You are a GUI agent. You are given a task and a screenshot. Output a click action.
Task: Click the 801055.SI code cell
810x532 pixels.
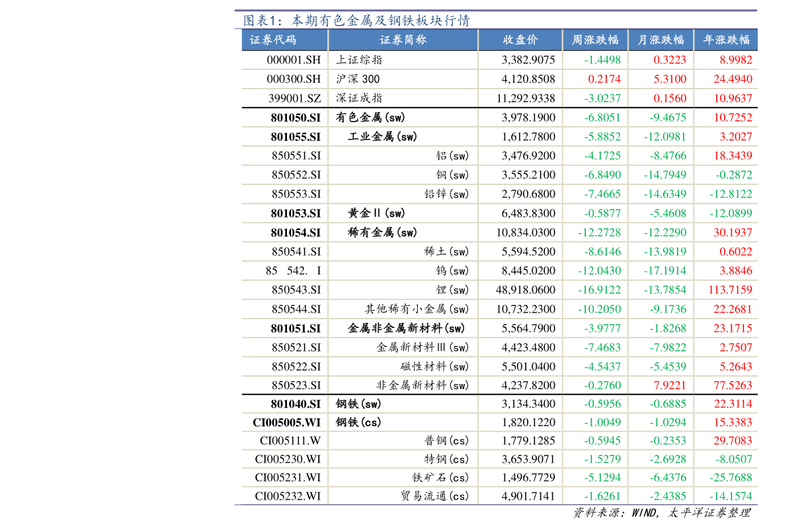click(296, 137)
